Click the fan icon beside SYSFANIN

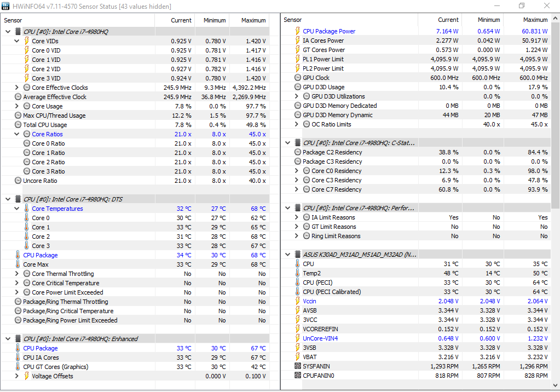pos(298,366)
